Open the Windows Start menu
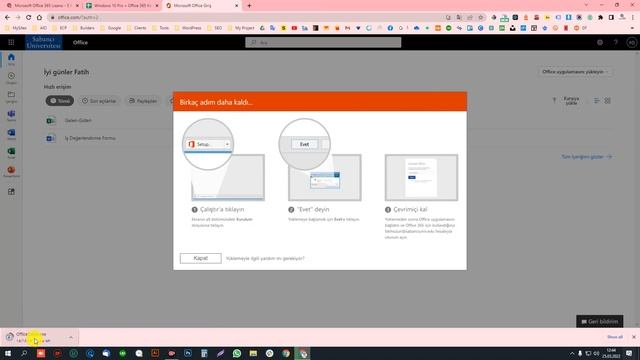640x360 pixels. (7, 353)
